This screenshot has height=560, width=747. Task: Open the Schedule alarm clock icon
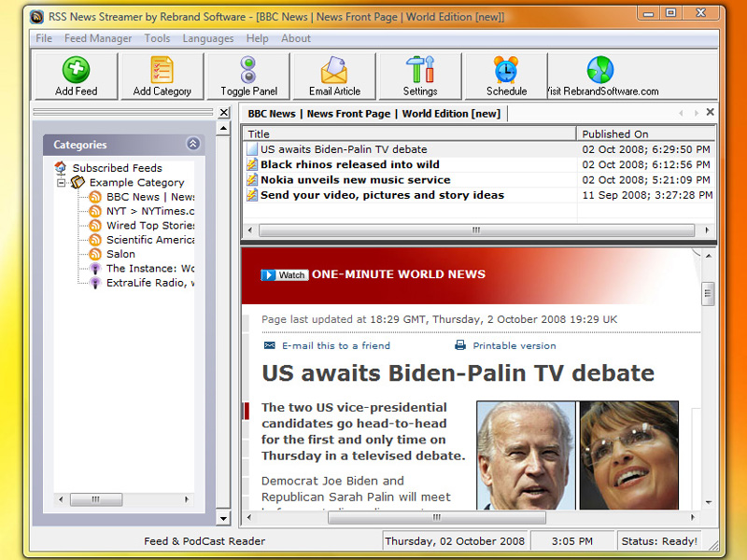click(x=506, y=69)
